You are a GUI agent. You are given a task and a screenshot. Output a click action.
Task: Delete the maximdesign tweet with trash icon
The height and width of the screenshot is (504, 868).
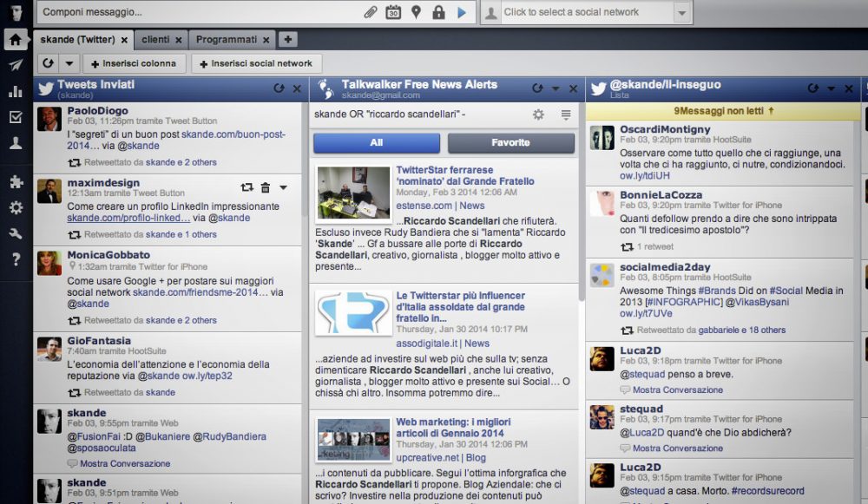(x=265, y=187)
